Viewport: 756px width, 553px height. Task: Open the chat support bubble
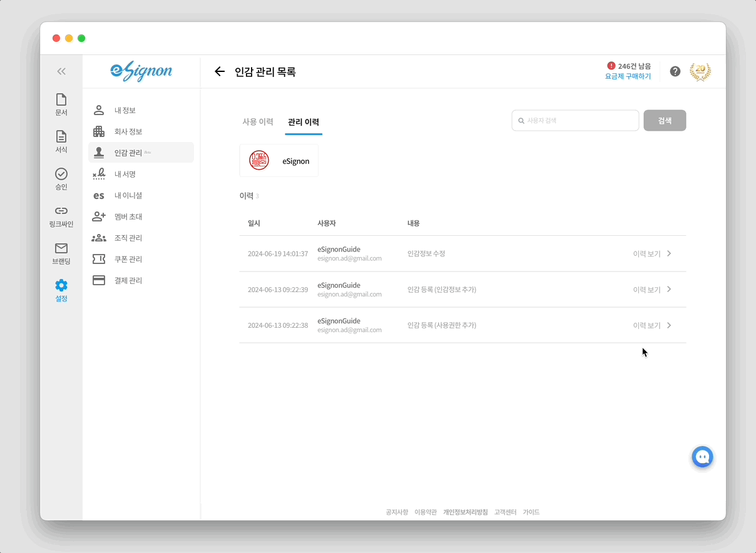pos(703,457)
